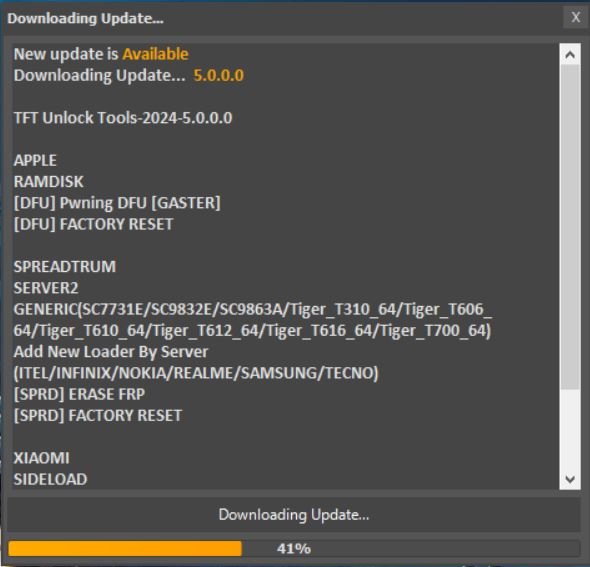Click the window title 'Downloading Update...'
Image resolution: width=590 pixels, height=567 pixels.
(85, 18)
